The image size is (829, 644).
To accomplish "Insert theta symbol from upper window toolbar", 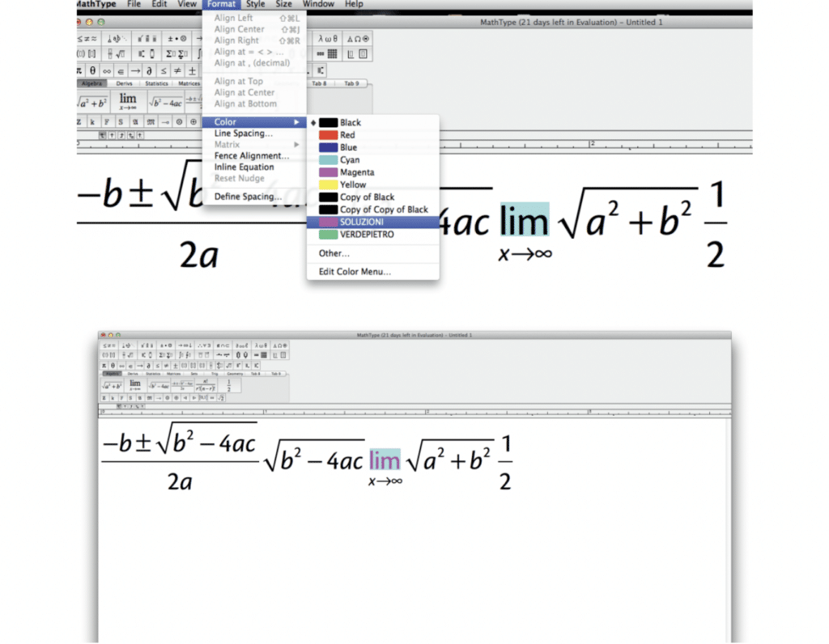I will 93,70.
